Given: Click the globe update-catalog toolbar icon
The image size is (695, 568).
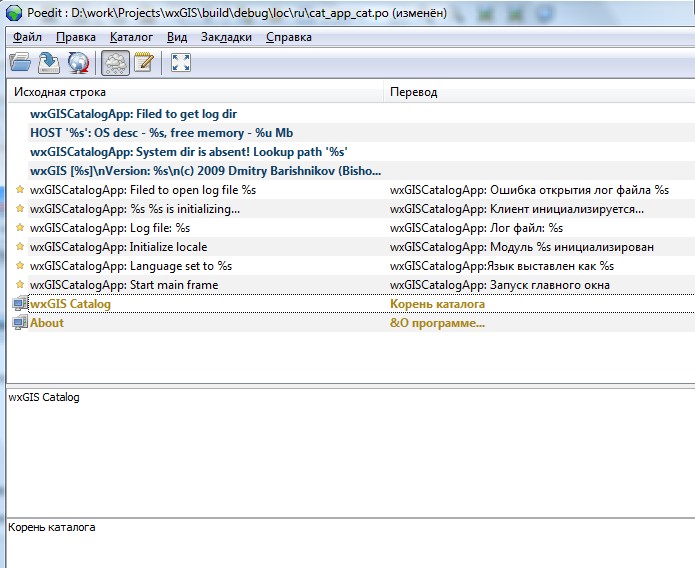Looking at the screenshot, I should pyautogui.click(x=78, y=63).
